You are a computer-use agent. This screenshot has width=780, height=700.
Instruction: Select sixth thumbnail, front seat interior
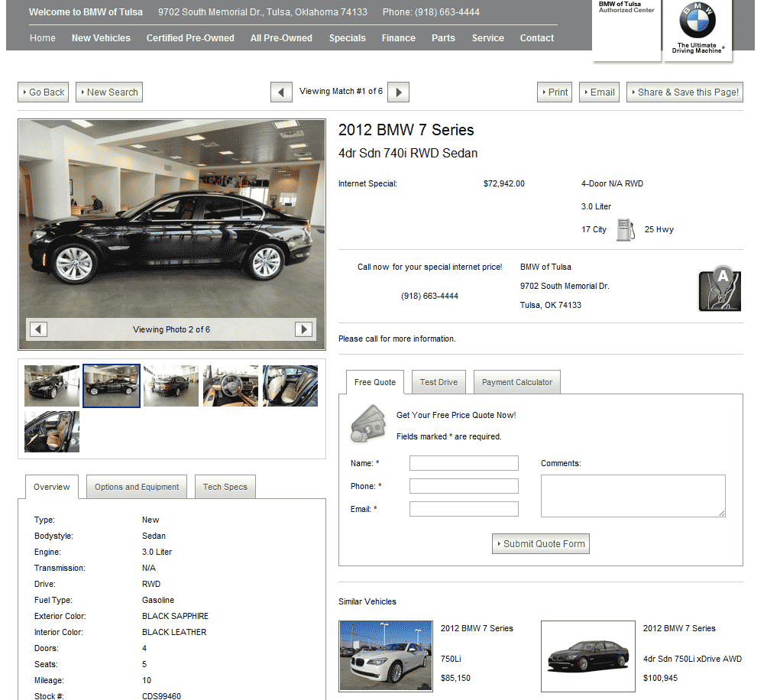pos(52,432)
